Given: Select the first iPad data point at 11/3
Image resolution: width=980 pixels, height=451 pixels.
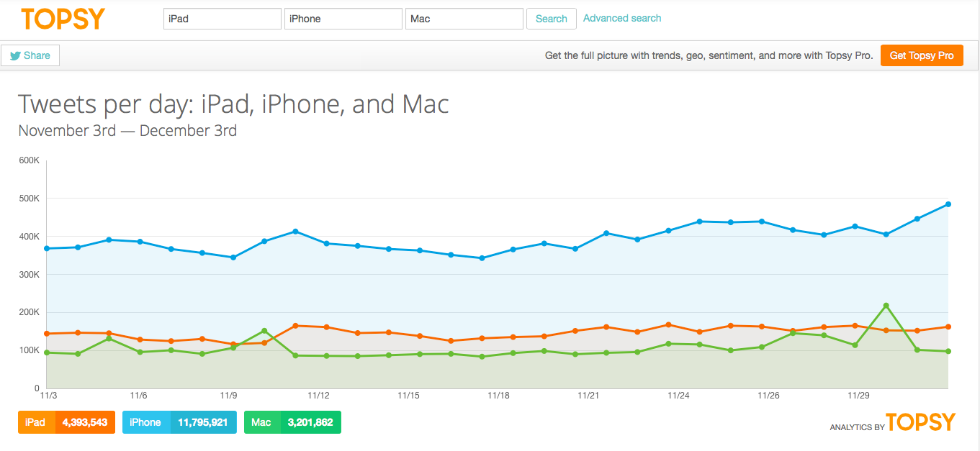Looking at the screenshot, I should (x=47, y=334).
